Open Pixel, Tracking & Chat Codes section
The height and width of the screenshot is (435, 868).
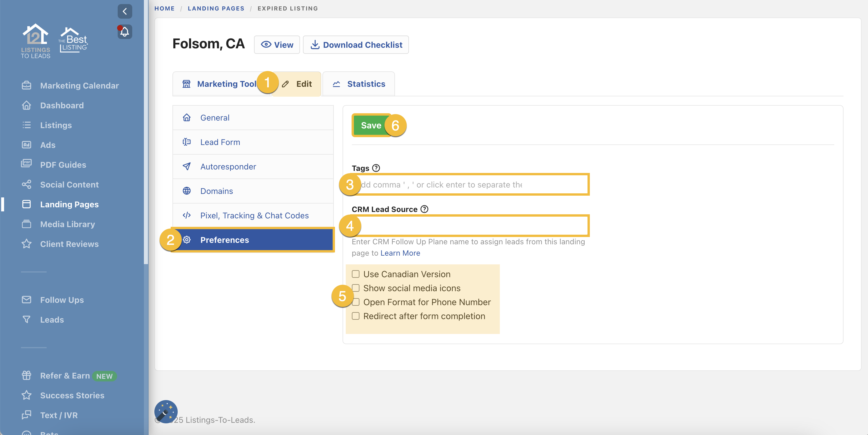tap(254, 215)
